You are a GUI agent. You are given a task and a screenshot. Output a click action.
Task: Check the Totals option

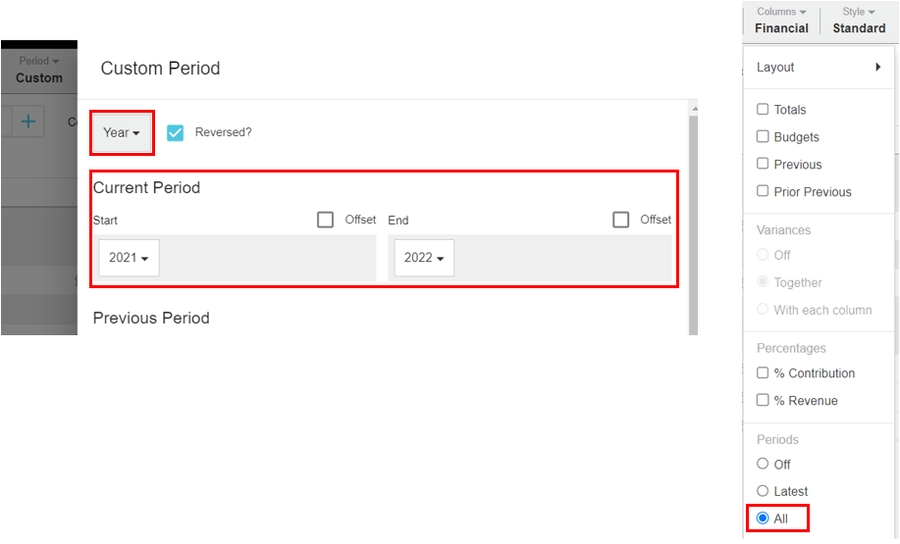(763, 110)
